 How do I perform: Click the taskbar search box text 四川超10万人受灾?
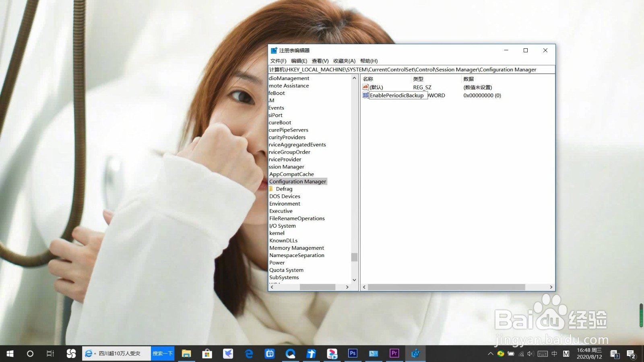[x=120, y=354]
